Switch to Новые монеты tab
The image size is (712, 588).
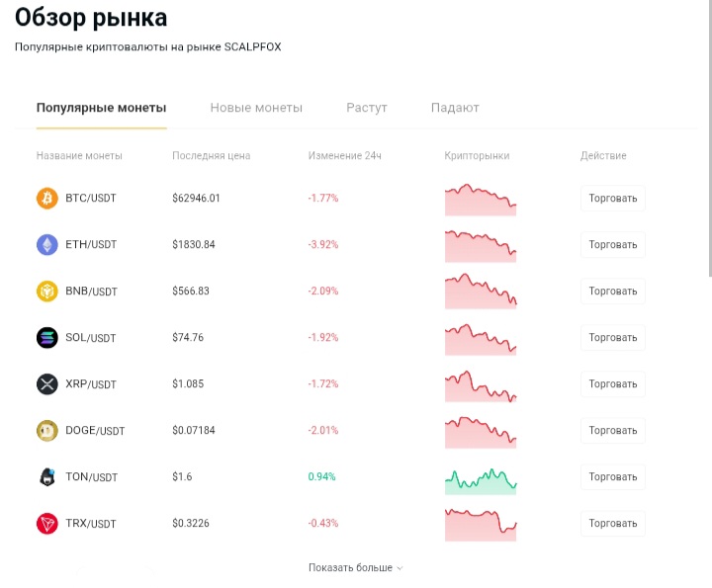(x=256, y=108)
